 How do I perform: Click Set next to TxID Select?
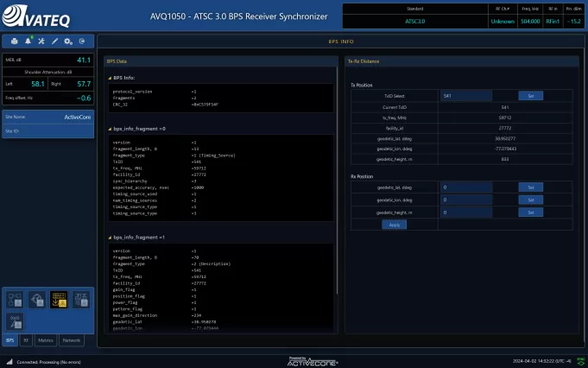[x=531, y=96]
